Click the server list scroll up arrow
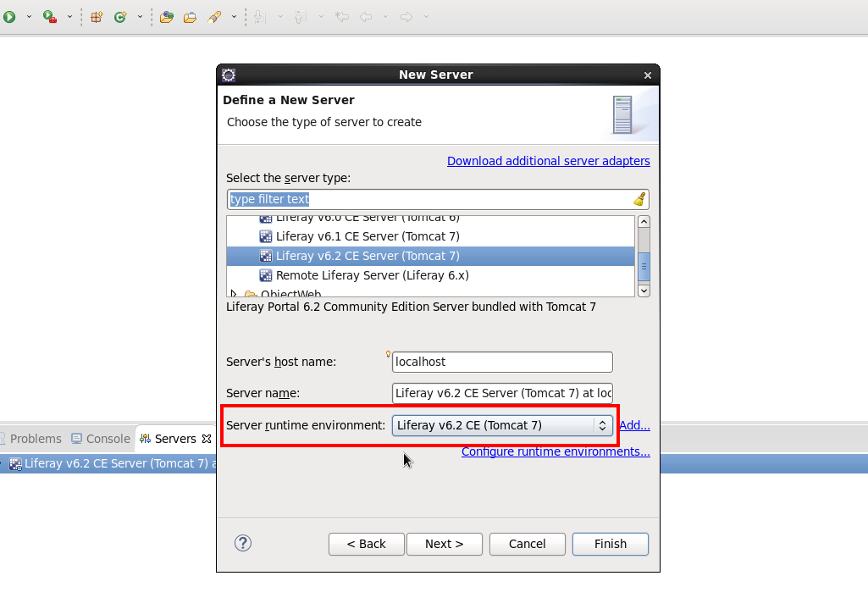Viewport: 868px width, 598px height. click(644, 222)
